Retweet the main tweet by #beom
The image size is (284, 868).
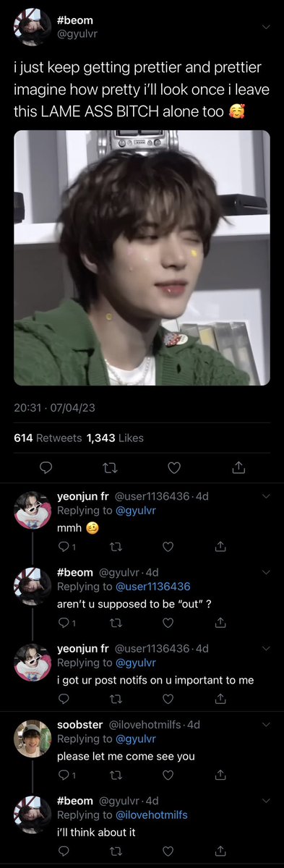point(110,469)
